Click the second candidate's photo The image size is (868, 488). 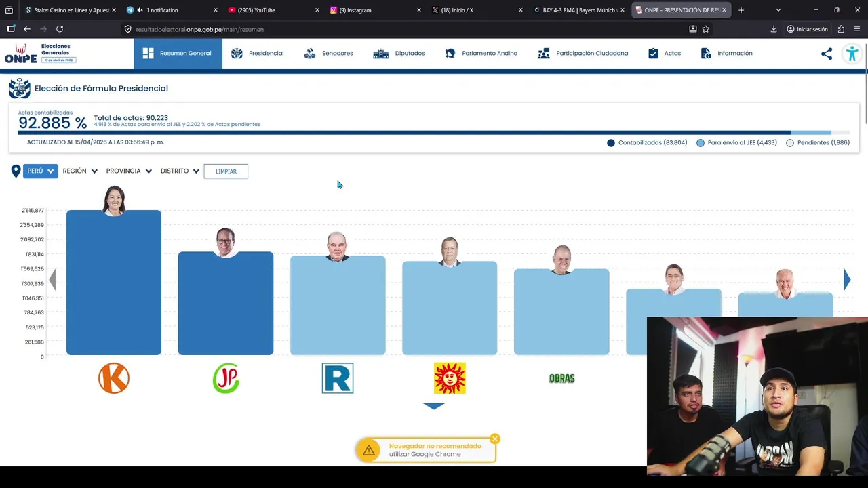click(226, 242)
